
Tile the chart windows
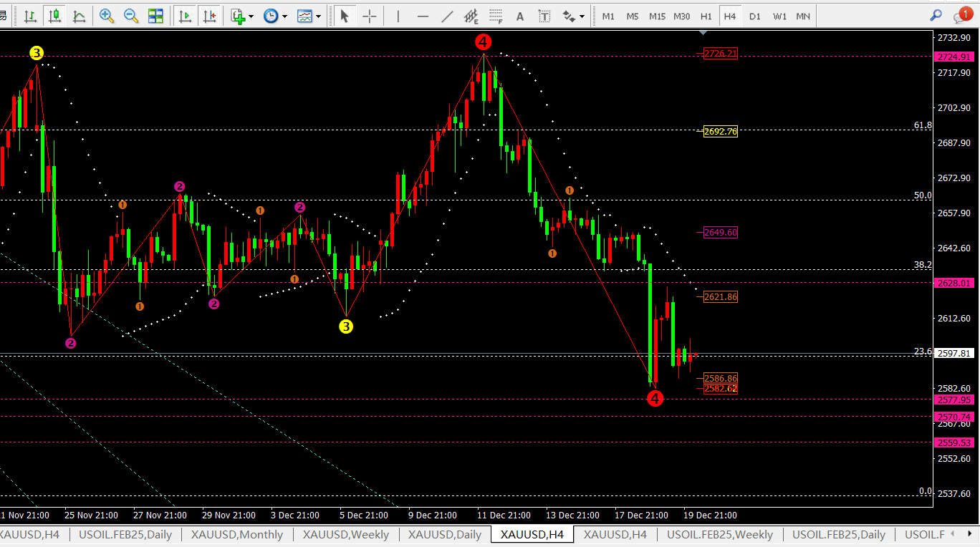[x=155, y=16]
